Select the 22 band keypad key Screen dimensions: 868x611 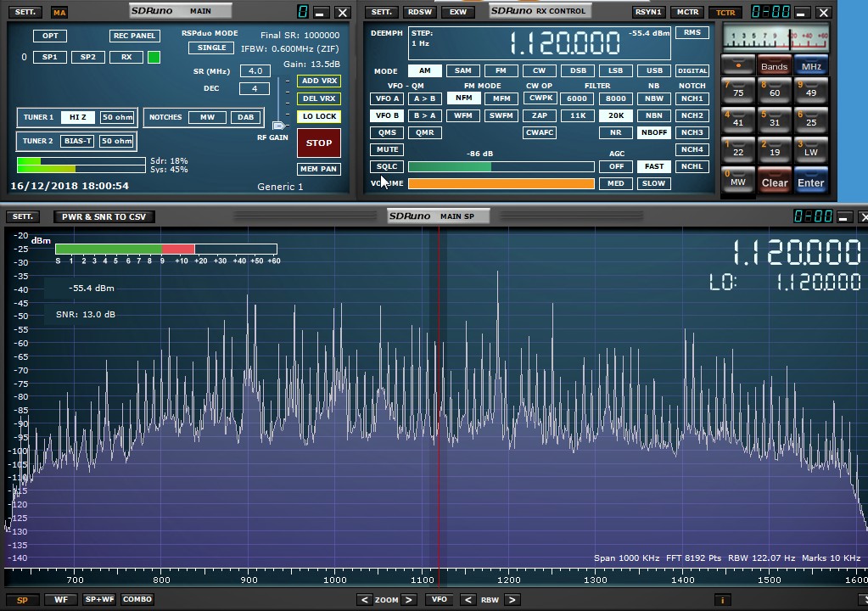pyautogui.click(x=738, y=150)
